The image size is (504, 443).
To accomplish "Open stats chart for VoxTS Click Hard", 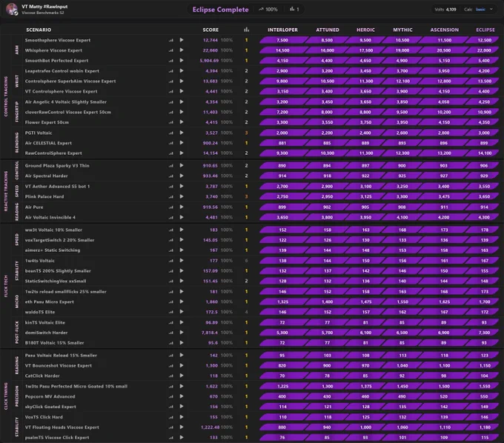I will (170, 417).
